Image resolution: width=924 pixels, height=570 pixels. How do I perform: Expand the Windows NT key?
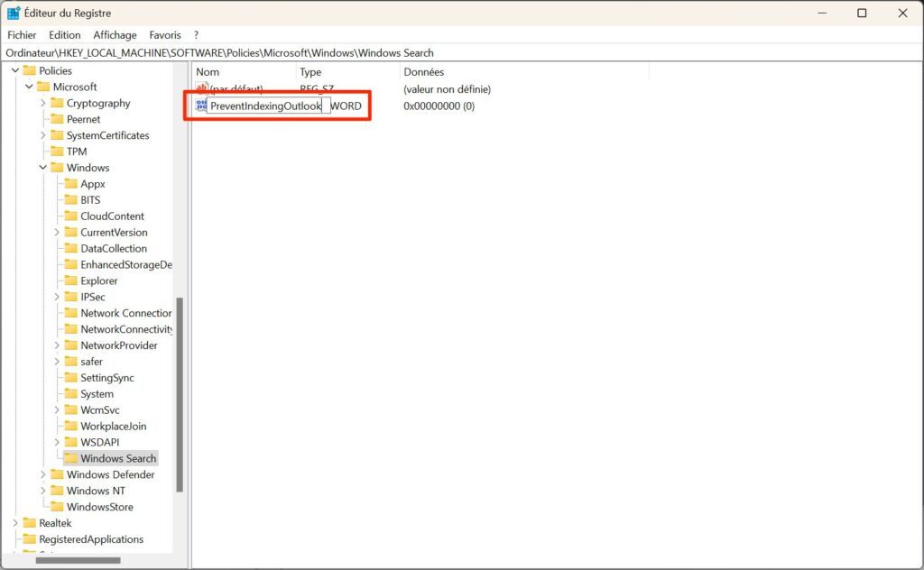click(x=43, y=491)
